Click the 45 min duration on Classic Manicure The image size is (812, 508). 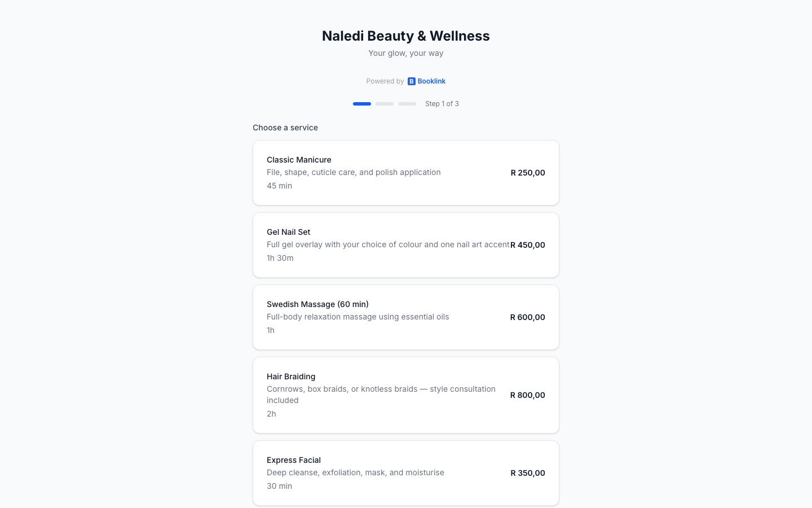point(279,185)
